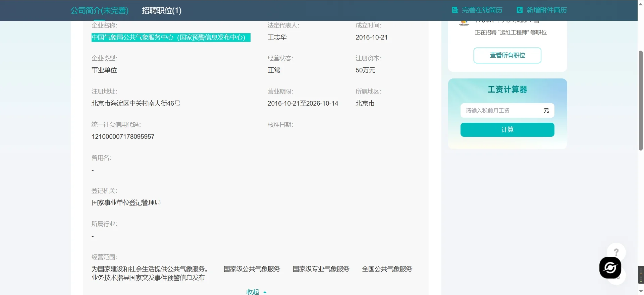644x295 pixels.
Task: Click the 计算 button
Action: click(x=507, y=130)
